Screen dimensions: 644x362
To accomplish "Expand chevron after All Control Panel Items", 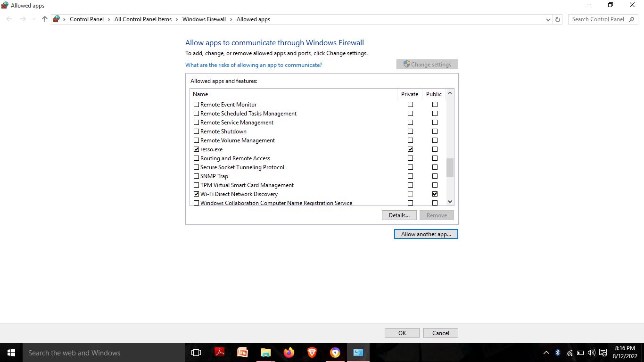I will pyautogui.click(x=177, y=19).
